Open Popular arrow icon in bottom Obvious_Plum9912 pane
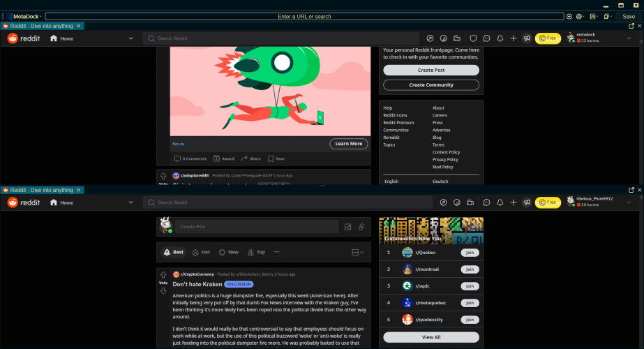Screen dimensions: 644x349 click(x=443, y=202)
